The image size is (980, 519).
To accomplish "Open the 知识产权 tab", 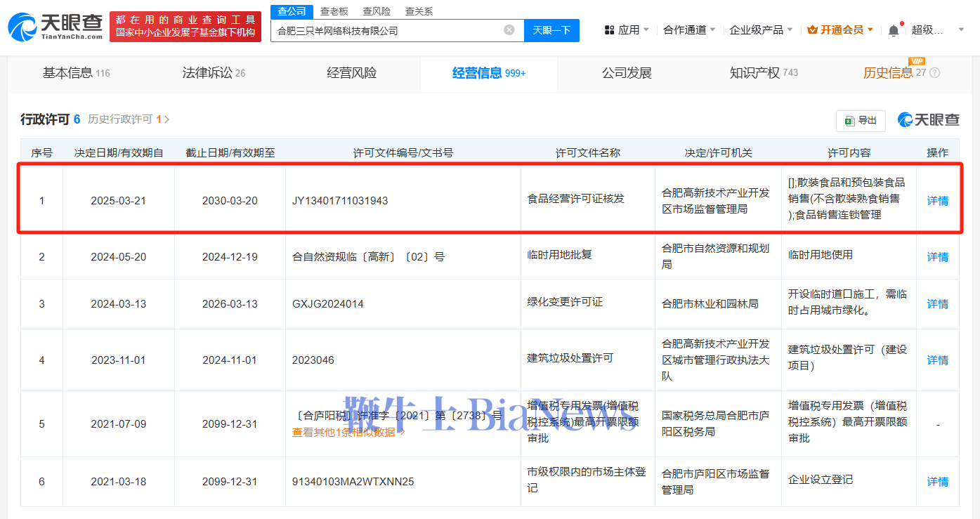I will click(764, 73).
